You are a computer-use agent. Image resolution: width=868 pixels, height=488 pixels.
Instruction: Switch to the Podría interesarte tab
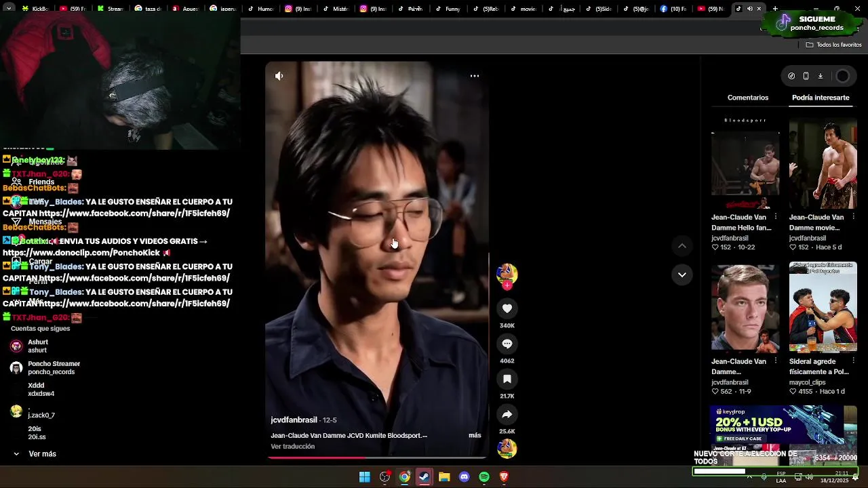(821, 98)
